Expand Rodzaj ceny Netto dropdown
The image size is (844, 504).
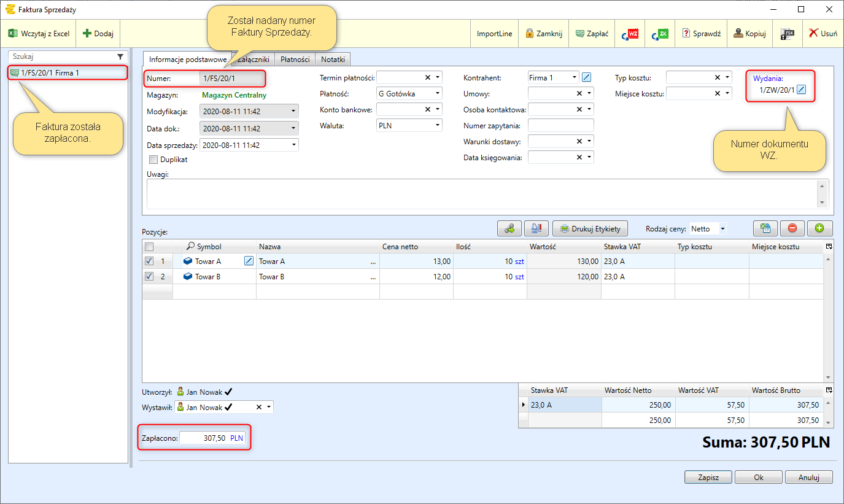tap(722, 229)
